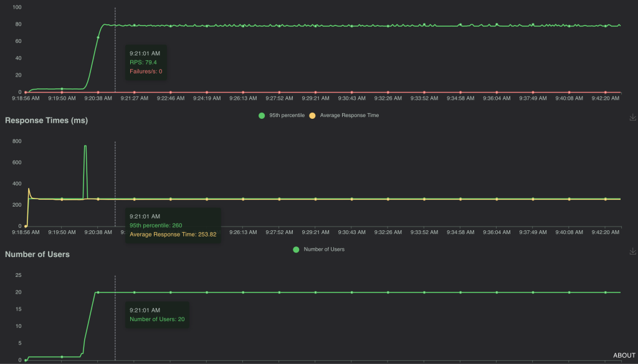Click the "Number of Users" chart heading
The image size is (638, 364).
tap(37, 254)
